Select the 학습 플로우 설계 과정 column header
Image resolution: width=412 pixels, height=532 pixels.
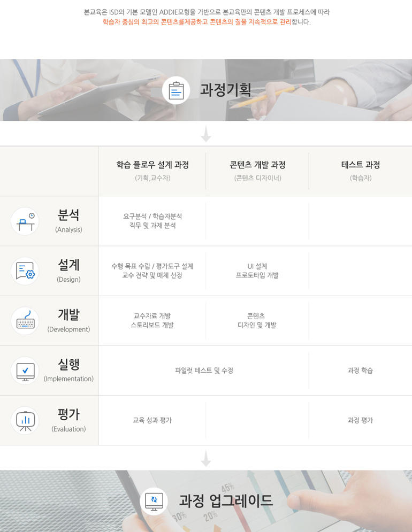click(152, 165)
